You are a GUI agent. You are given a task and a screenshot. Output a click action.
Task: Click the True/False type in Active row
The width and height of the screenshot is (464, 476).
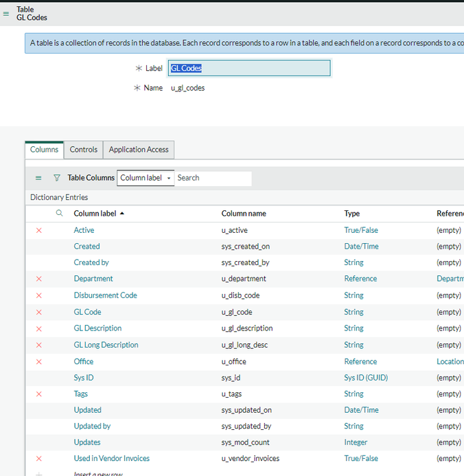tap(361, 230)
